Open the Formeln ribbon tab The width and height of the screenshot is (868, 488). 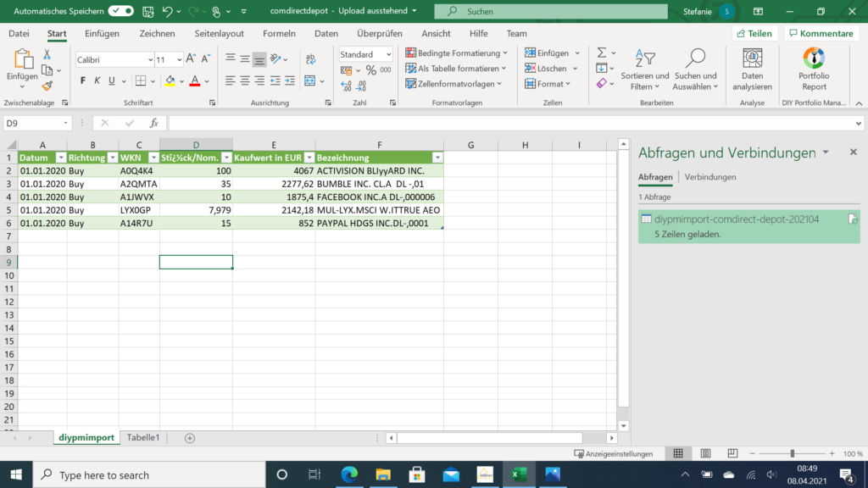(x=279, y=33)
